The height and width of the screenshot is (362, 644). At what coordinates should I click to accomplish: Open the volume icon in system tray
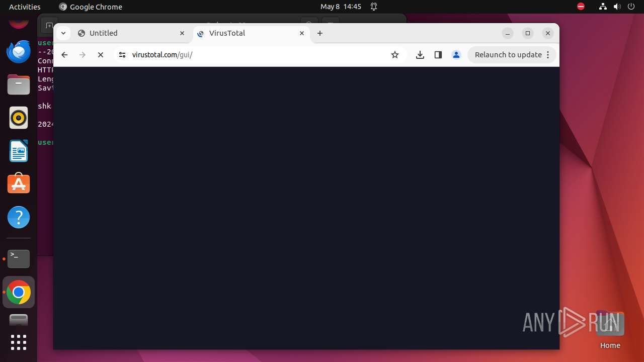click(617, 7)
